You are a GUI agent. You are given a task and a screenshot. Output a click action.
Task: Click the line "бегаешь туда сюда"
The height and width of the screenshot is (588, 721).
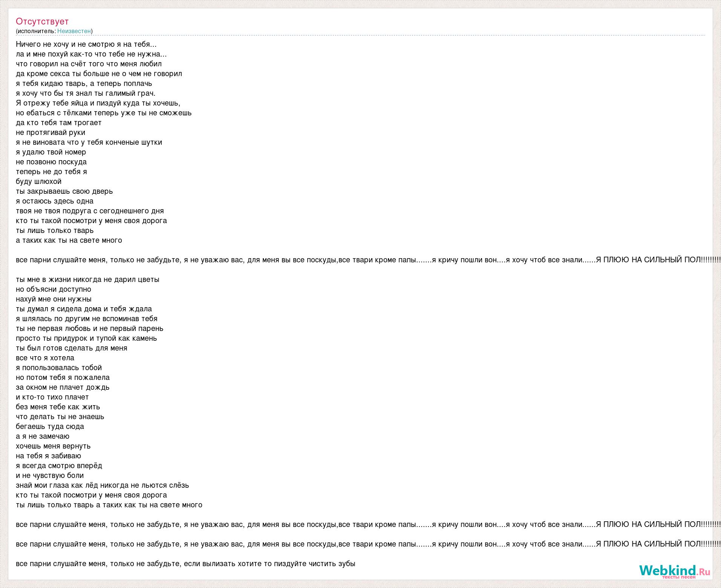[50, 427]
